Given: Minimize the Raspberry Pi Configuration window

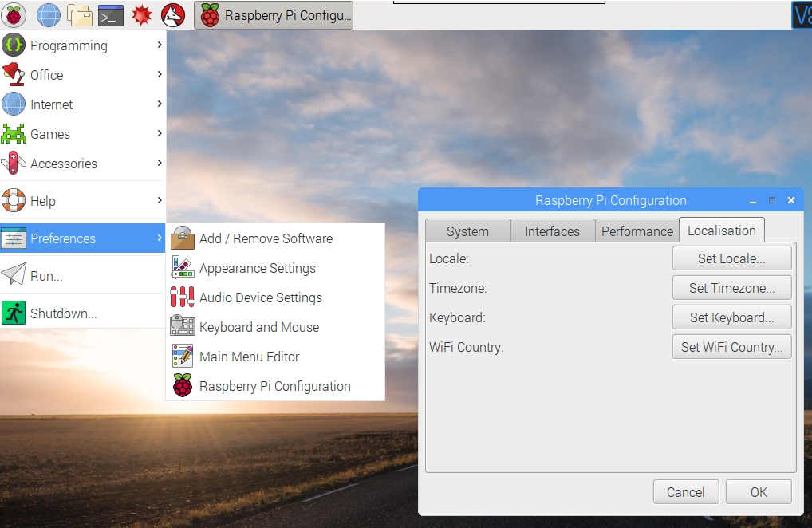Looking at the screenshot, I should [x=753, y=201].
